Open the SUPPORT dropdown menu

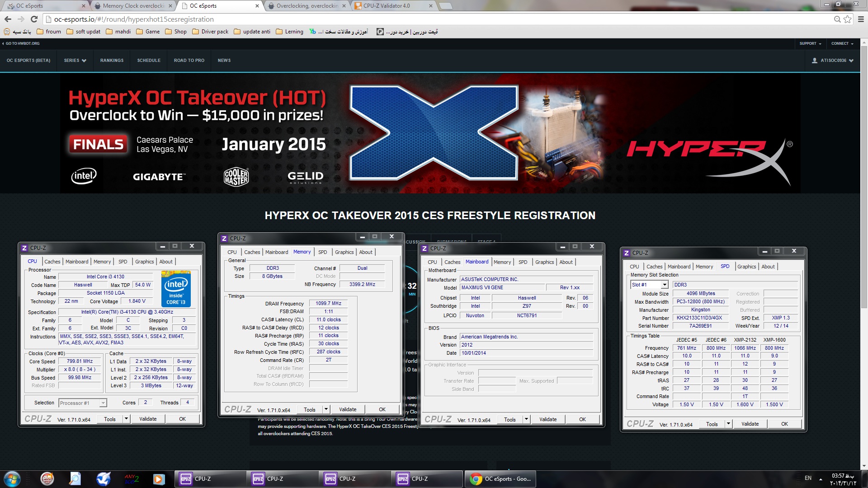point(810,43)
